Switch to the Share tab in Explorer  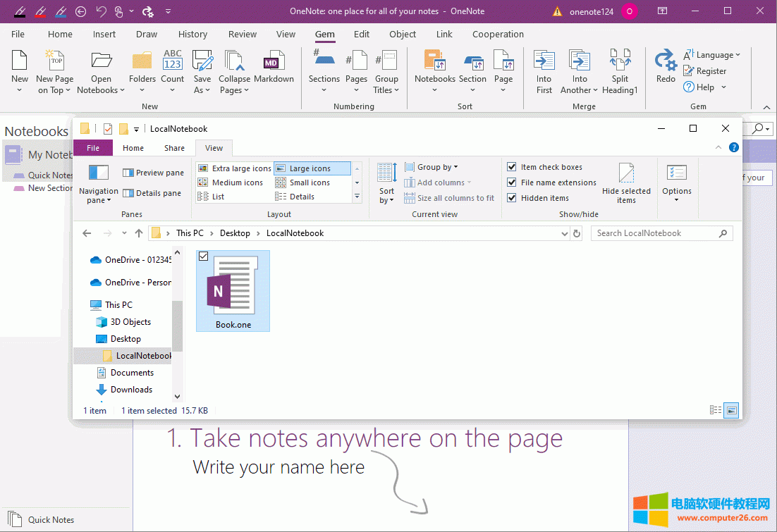coord(173,148)
